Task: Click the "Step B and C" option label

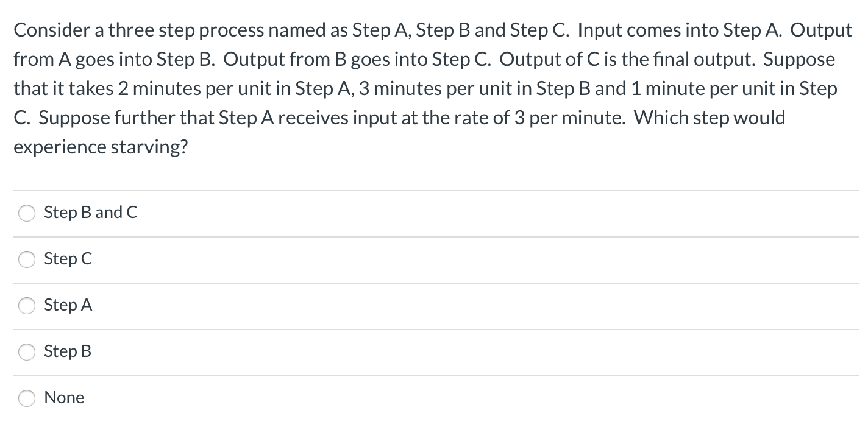Action: point(90,213)
